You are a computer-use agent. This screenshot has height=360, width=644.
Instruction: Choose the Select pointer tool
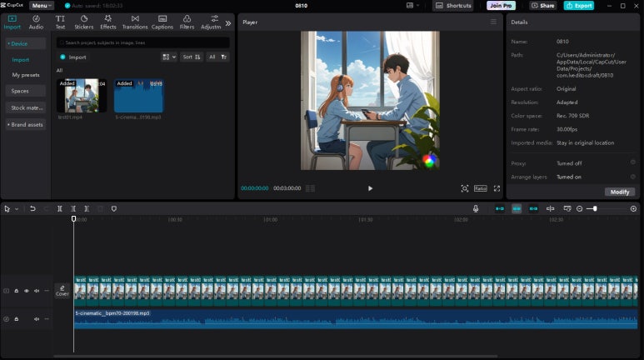coord(7,209)
